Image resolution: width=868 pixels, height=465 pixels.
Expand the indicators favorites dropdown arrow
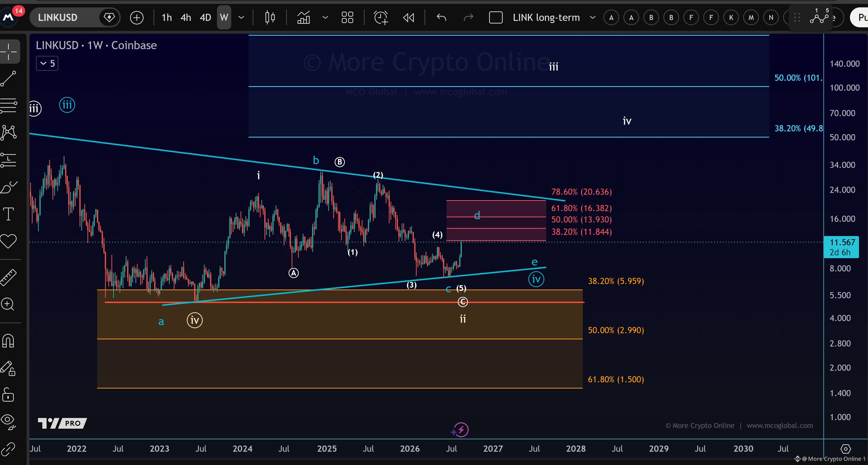click(325, 18)
